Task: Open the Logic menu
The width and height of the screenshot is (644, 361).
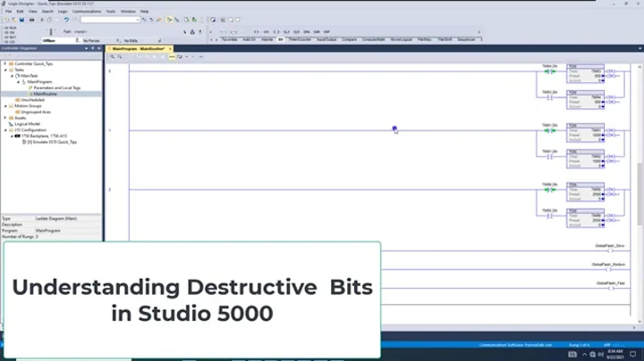Action: [x=63, y=12]
